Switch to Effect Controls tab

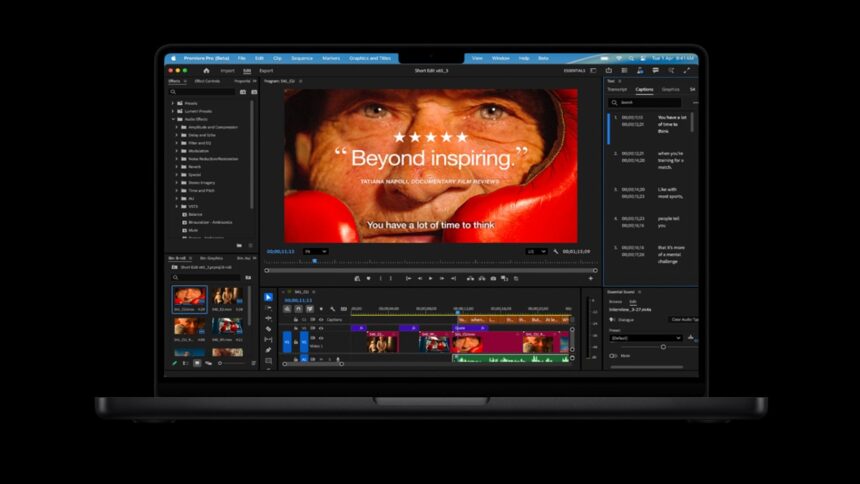coord(207,81)
